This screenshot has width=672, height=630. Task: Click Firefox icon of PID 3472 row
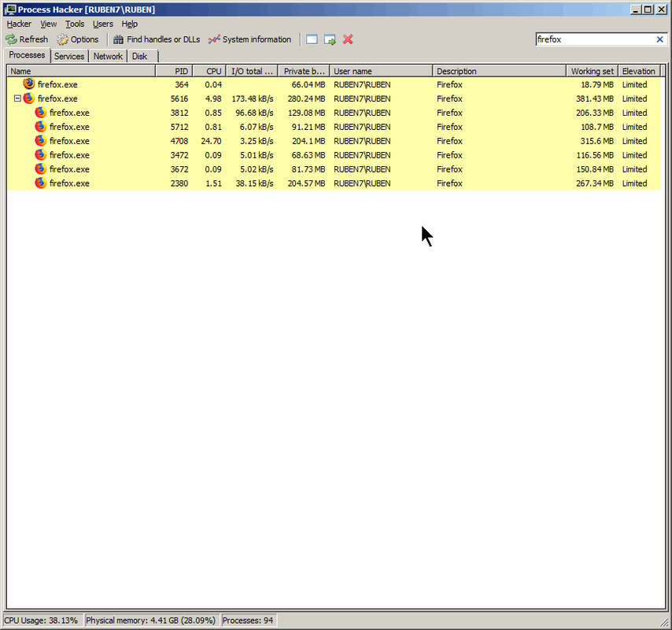tap(41, 155)
